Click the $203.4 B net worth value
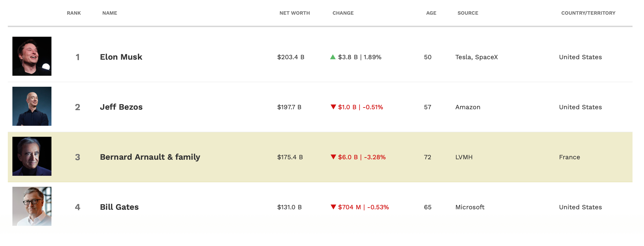The height and width of the screenshot is (246, 644). 291,57
